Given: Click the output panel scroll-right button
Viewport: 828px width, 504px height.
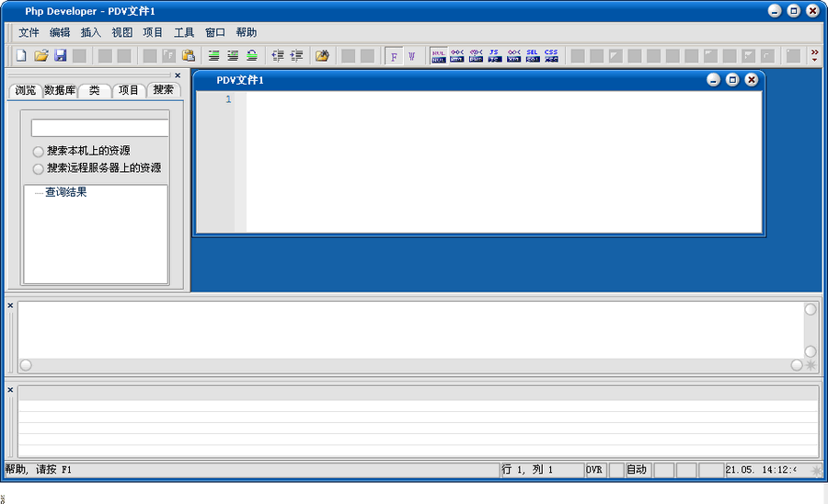Looking at the screenshot, I should pos(797,365).
